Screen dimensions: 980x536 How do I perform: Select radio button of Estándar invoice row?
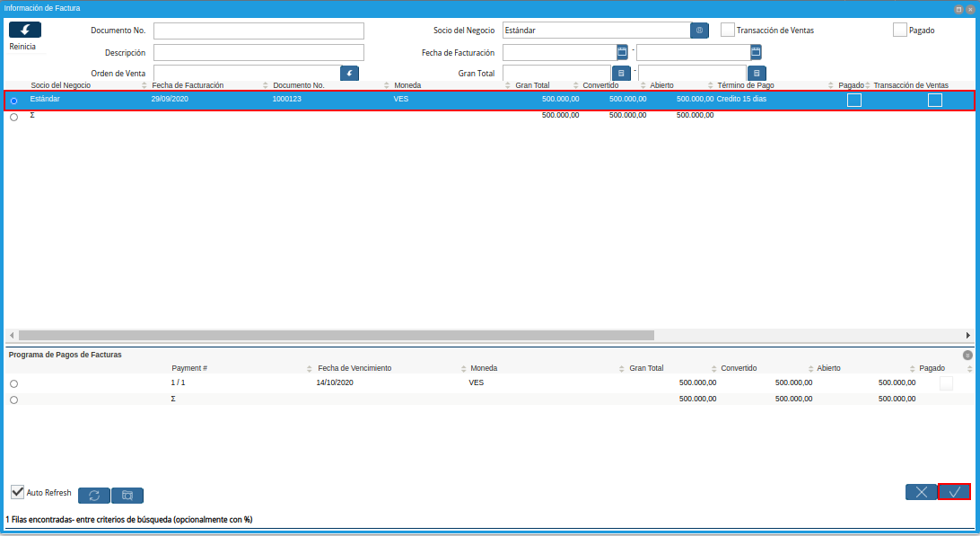[13, 101]
